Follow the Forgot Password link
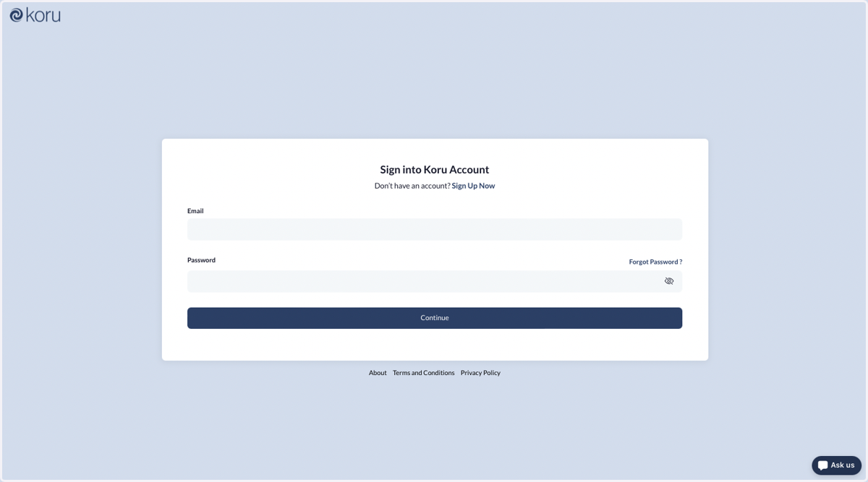 tap(655, 262)
